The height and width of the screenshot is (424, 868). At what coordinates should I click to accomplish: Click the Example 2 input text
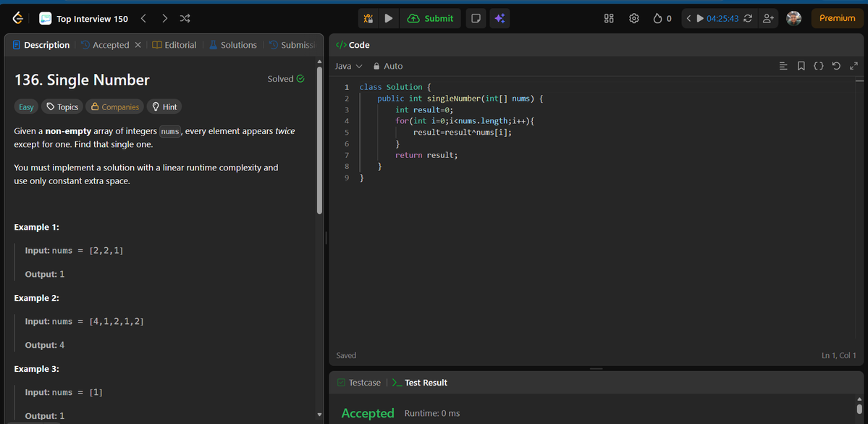(84, 322)
